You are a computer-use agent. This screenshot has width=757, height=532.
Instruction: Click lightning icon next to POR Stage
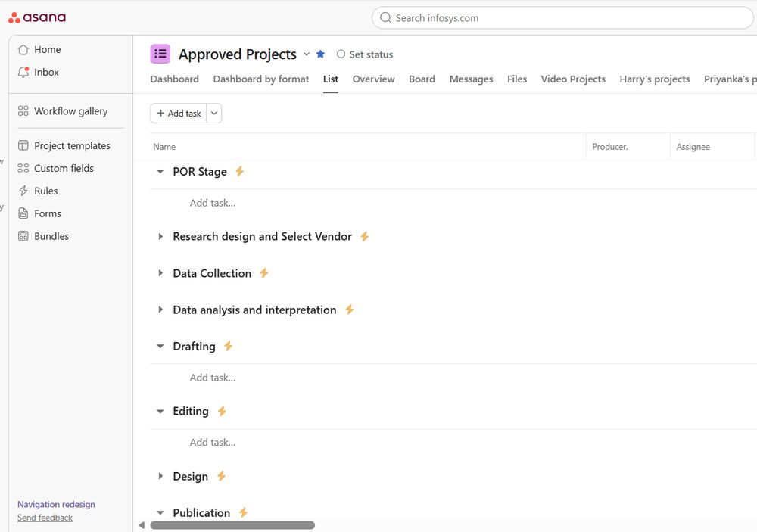tap(239, 171)
